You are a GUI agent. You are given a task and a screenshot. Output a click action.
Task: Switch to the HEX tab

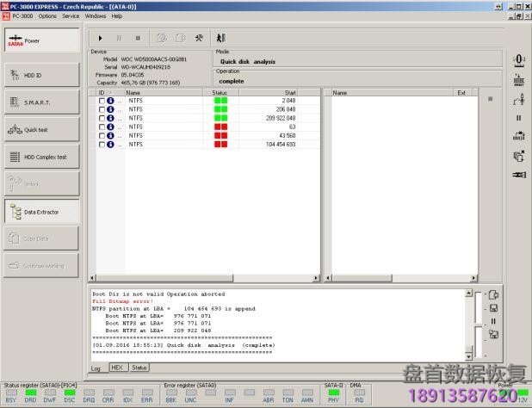pos(118,368)
